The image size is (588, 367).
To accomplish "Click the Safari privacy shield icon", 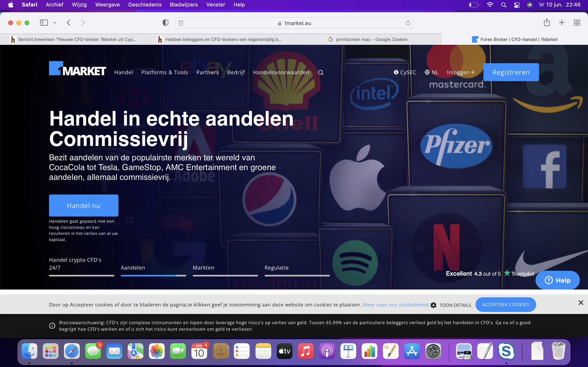I will [165, 23].
